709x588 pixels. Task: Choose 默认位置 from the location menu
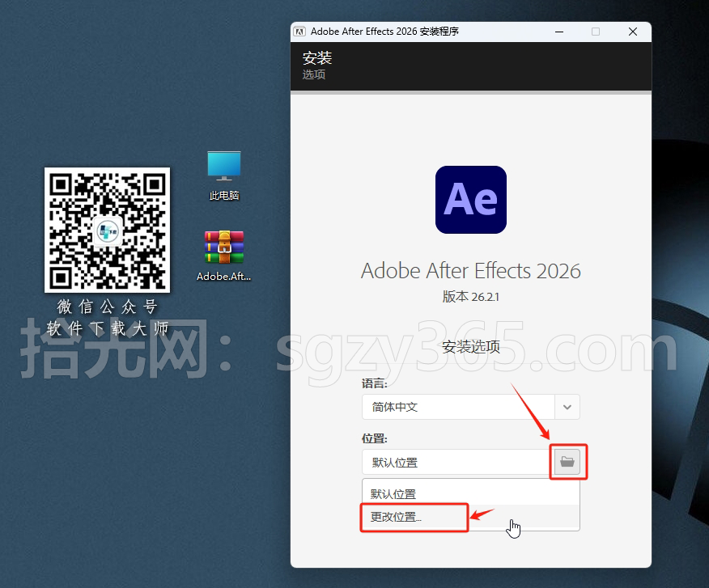[x=471, y=493]
